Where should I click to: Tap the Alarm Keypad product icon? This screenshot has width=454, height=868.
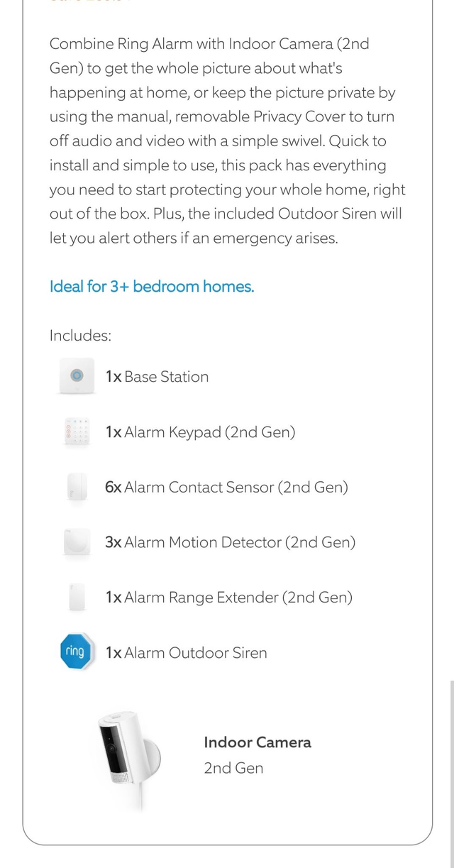77,432
